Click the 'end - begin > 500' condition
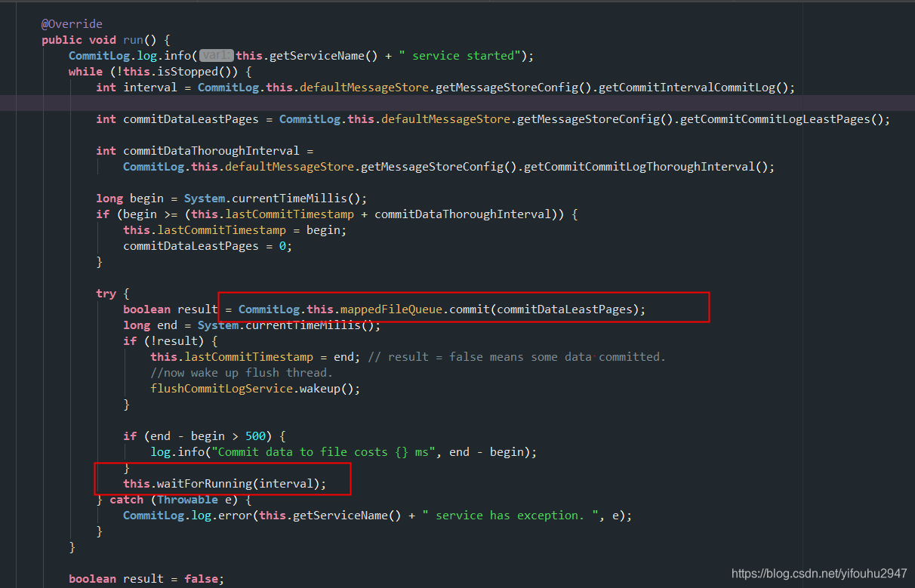Screen dimensions: 915x588 click(x=208, y=436)
